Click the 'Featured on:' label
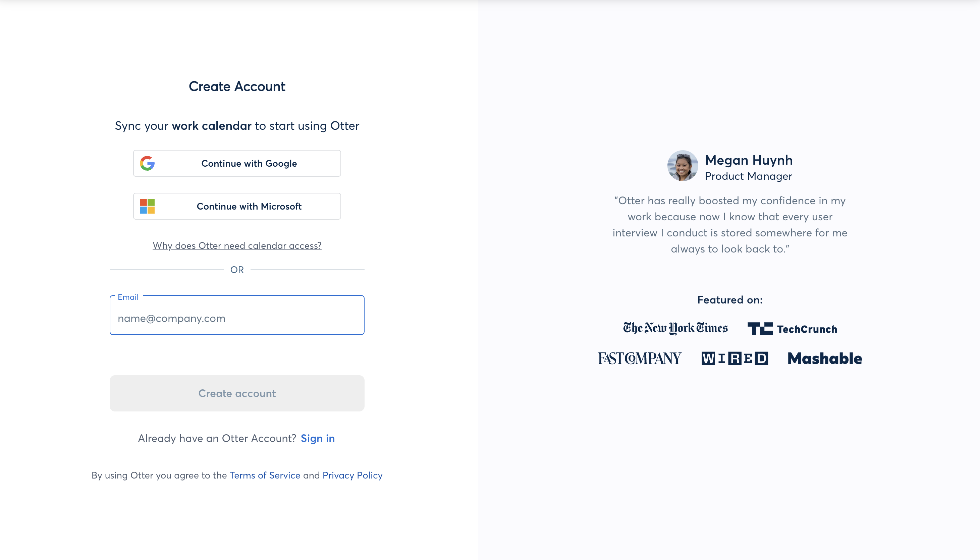980x560 pixels. point(729,300)
